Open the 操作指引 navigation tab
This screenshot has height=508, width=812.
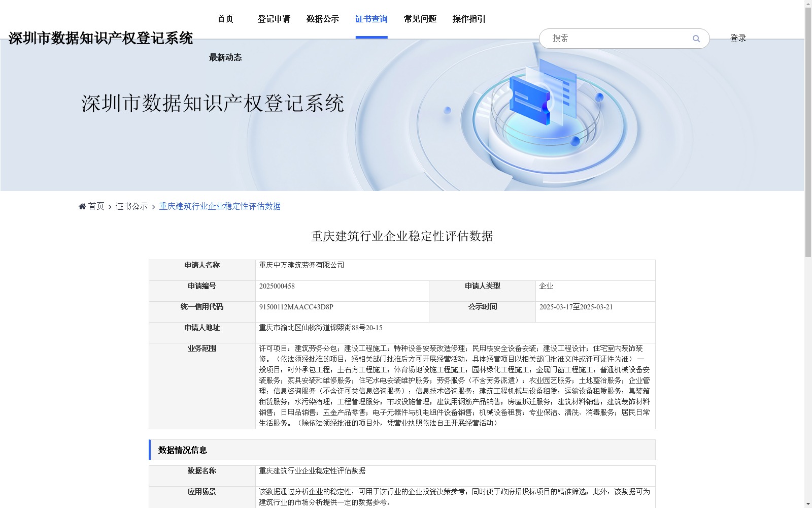coord(469,19)
